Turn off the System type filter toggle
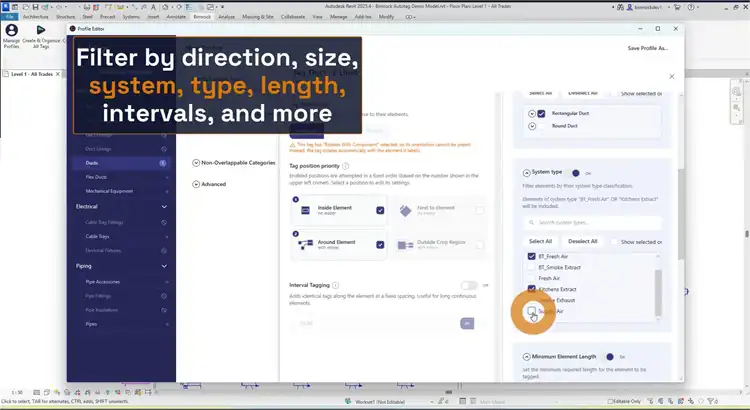 [x=574, y=173]
